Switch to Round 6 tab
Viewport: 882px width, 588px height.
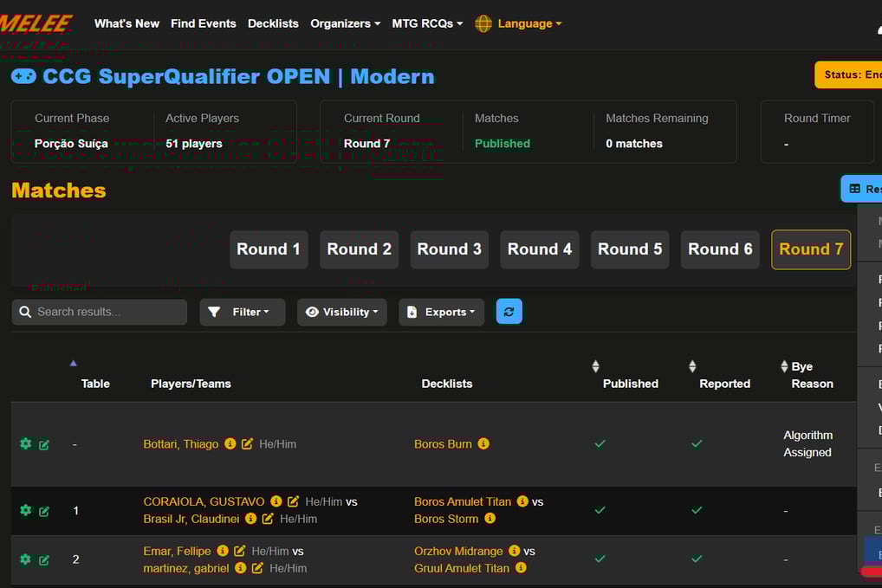click(721, 249)
